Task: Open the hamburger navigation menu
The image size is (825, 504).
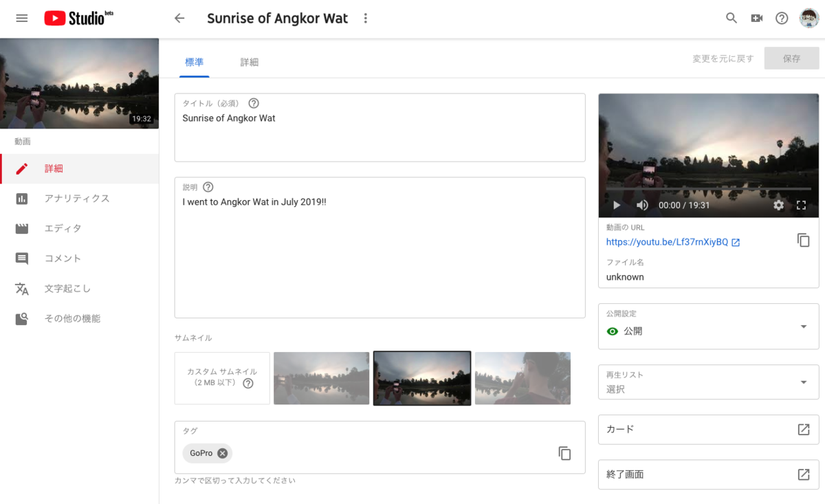Action: [21, 18]
